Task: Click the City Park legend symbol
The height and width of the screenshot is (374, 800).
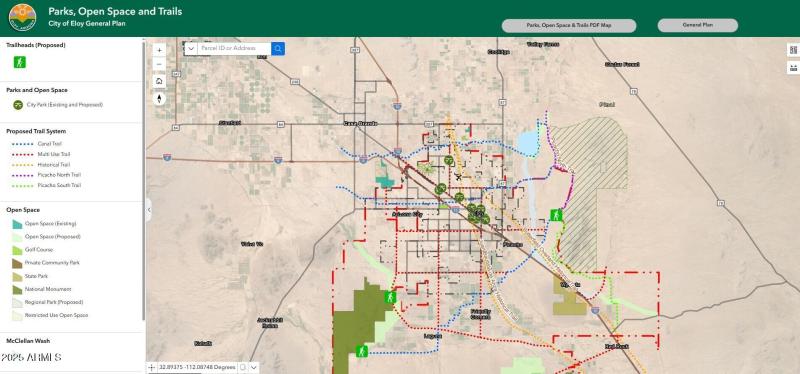Action: [x=18, y=105]
